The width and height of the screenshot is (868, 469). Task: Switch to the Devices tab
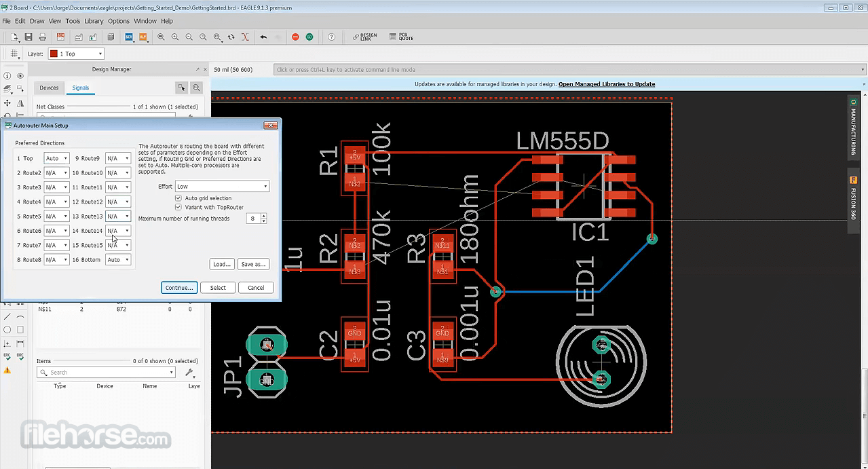[x=49, y=88]
